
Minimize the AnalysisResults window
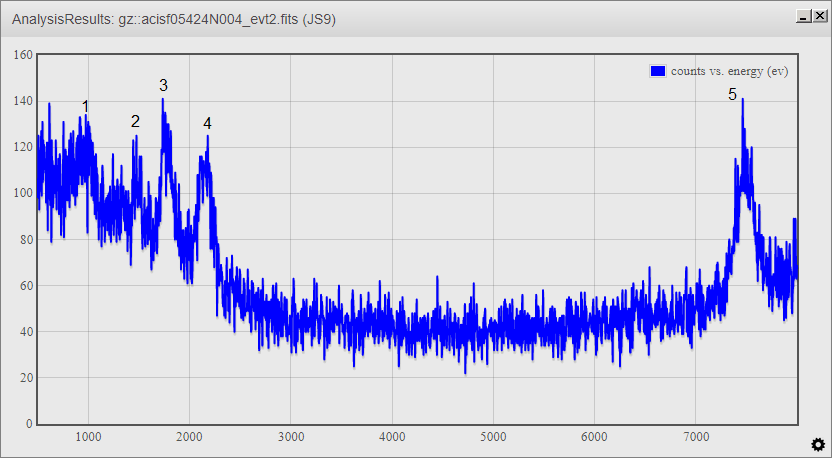pos(801,16)
